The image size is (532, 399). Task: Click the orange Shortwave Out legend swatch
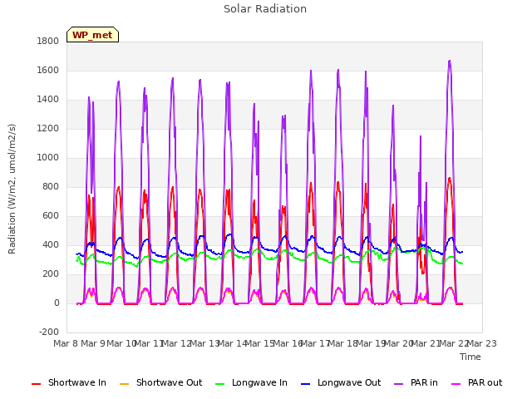(x=125, y=384)
